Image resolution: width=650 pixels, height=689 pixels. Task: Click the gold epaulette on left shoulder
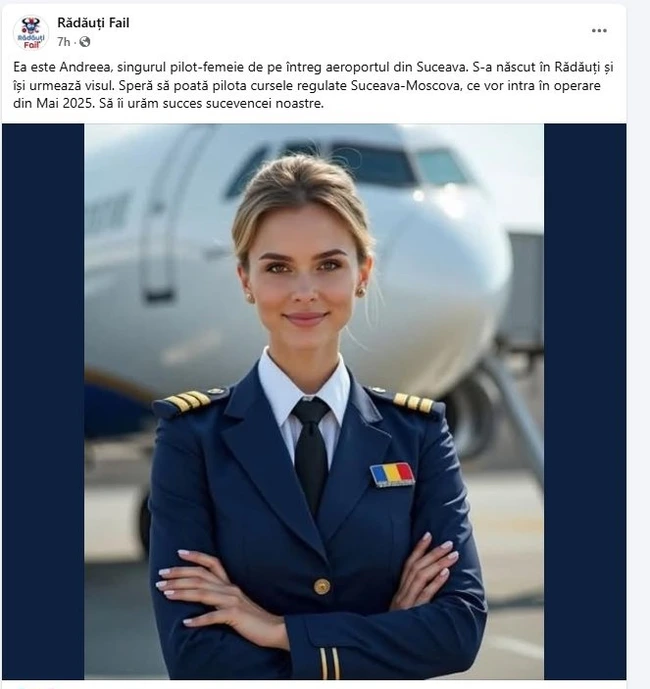coord(186,401)
